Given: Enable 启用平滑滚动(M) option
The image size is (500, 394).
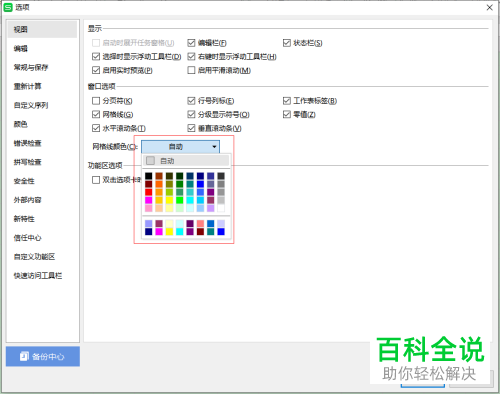Looking at the screenshot, I should click(x=191, y=70).
